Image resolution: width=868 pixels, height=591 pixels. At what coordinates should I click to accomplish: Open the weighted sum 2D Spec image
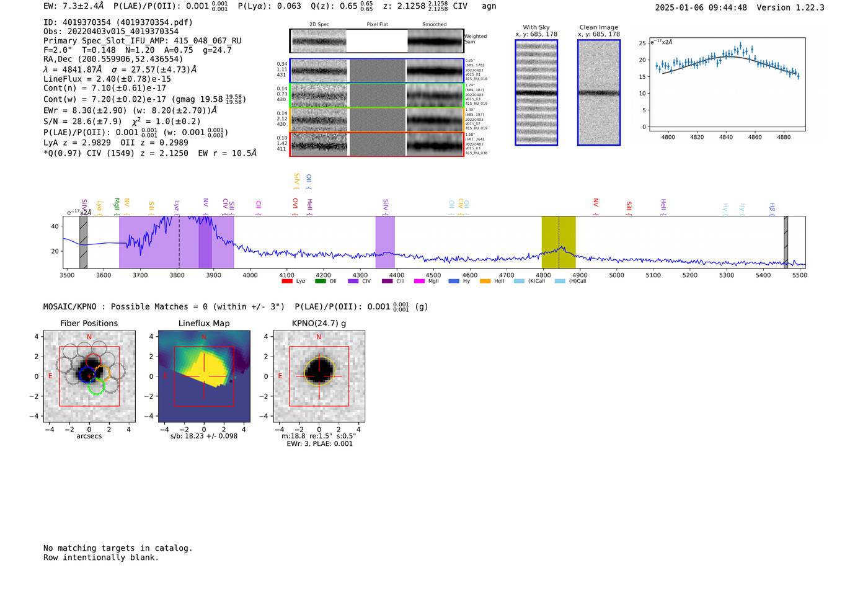319,41
